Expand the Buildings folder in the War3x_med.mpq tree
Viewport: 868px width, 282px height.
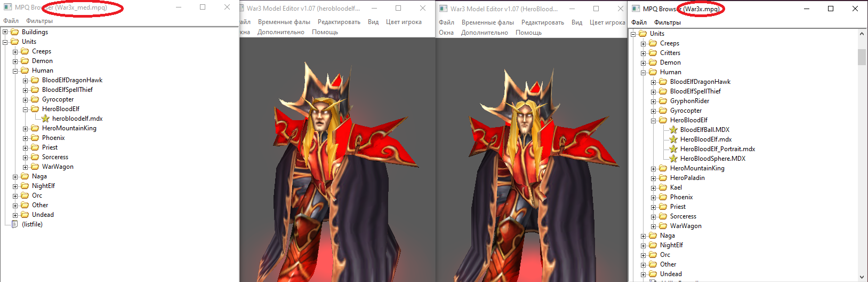(x=5, y=32)
